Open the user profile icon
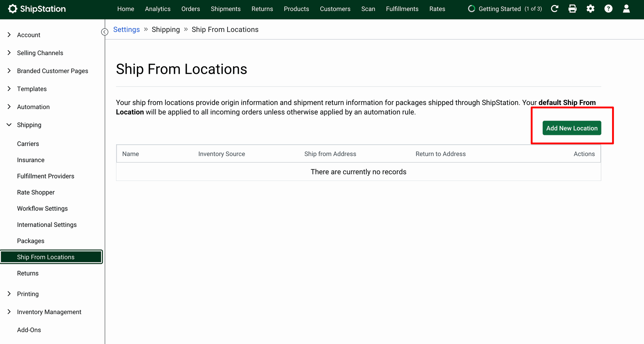 (x=626, y=9)
